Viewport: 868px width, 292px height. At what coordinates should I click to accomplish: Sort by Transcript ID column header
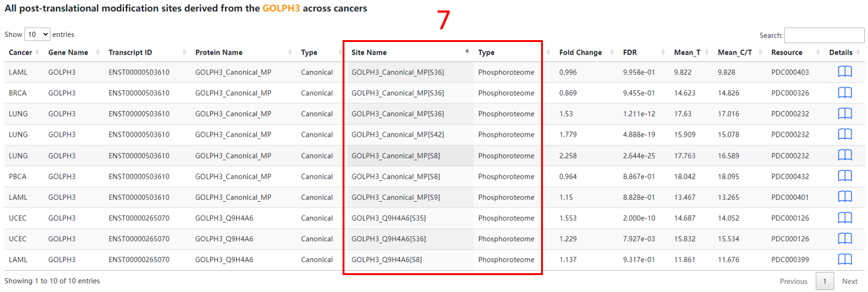pyautogui.click(x=130, y=53)
